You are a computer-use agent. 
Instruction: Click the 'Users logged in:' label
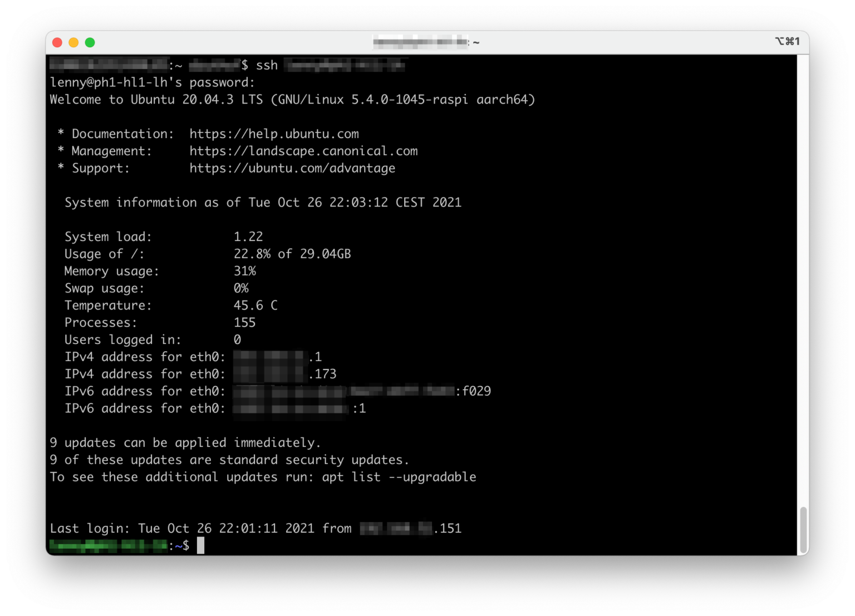coord(123,340)
